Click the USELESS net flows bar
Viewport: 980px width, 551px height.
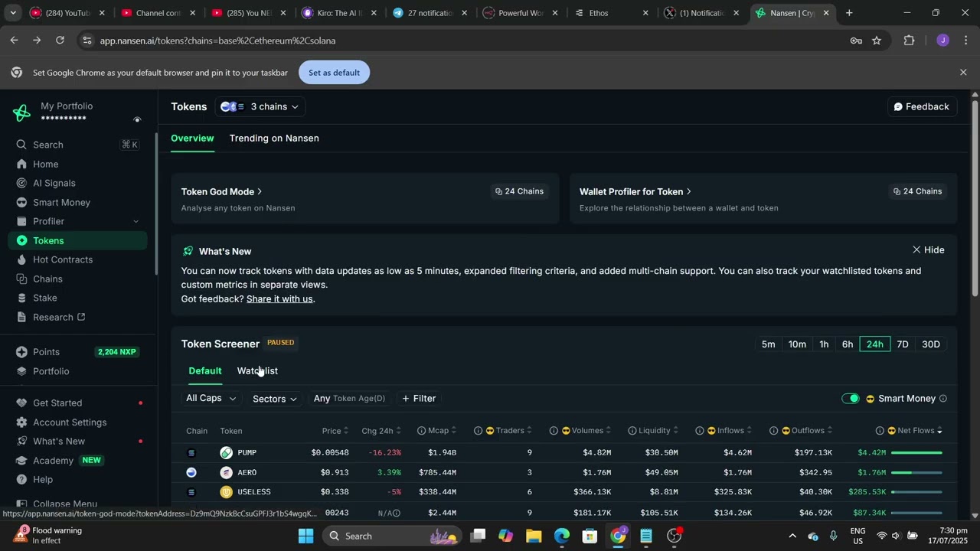916,492
